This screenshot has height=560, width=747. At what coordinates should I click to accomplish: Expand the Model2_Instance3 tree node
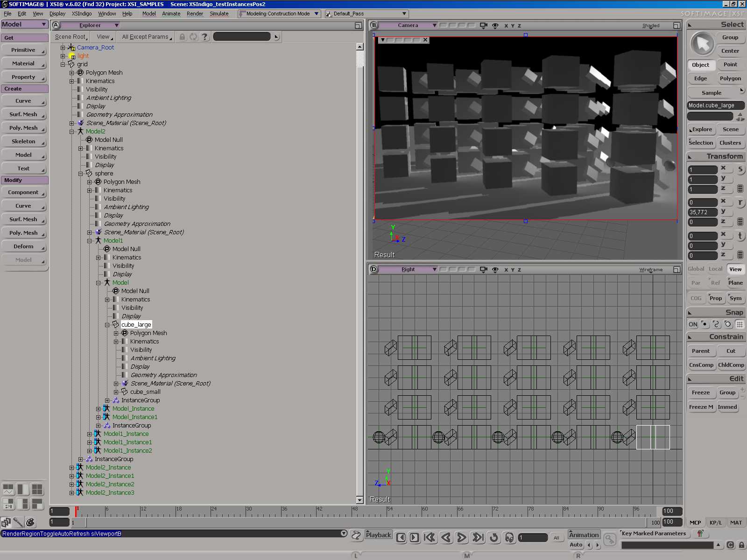tap(72, 493)
